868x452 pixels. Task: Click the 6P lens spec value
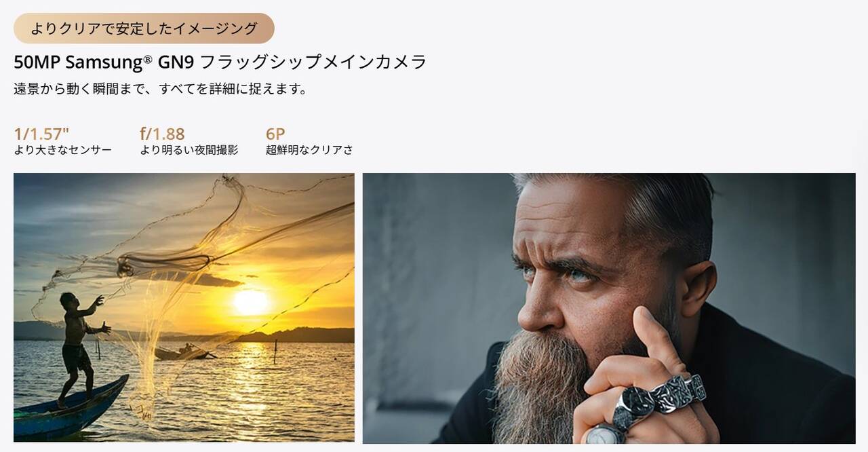tap(275, 134)
